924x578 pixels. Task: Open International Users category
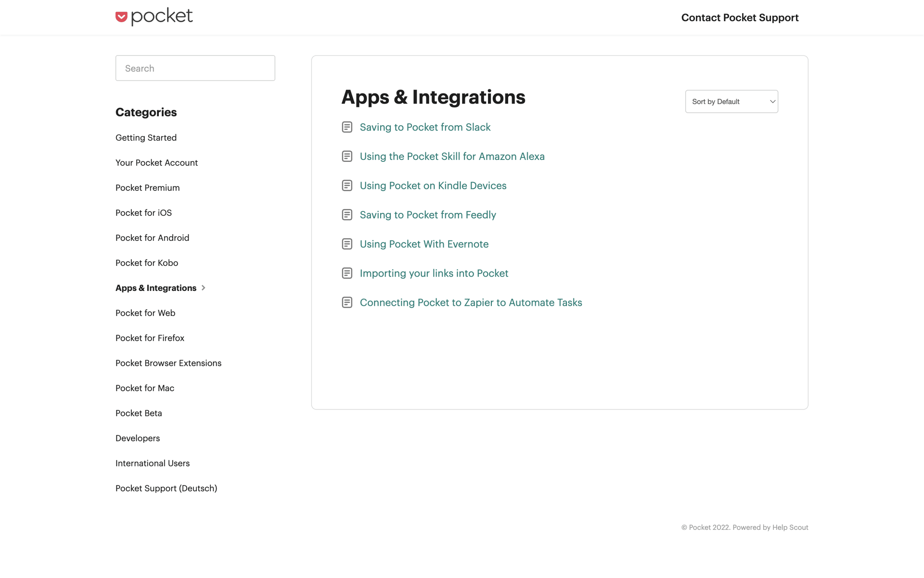pyautogui.click(x=153, y=463)
